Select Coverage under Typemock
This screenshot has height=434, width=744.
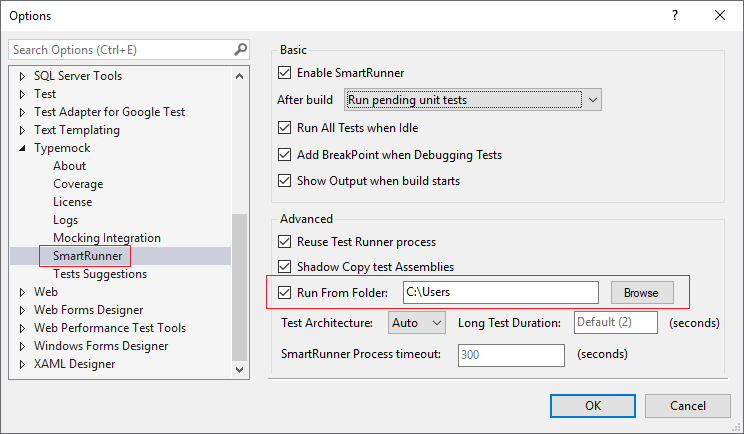pyautogui.click(x=78, y=184)
